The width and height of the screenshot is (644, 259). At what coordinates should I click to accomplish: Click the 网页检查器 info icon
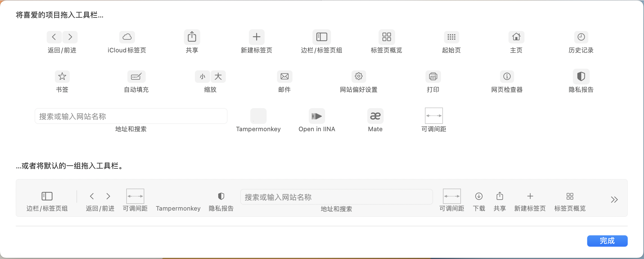click(507, 76)
